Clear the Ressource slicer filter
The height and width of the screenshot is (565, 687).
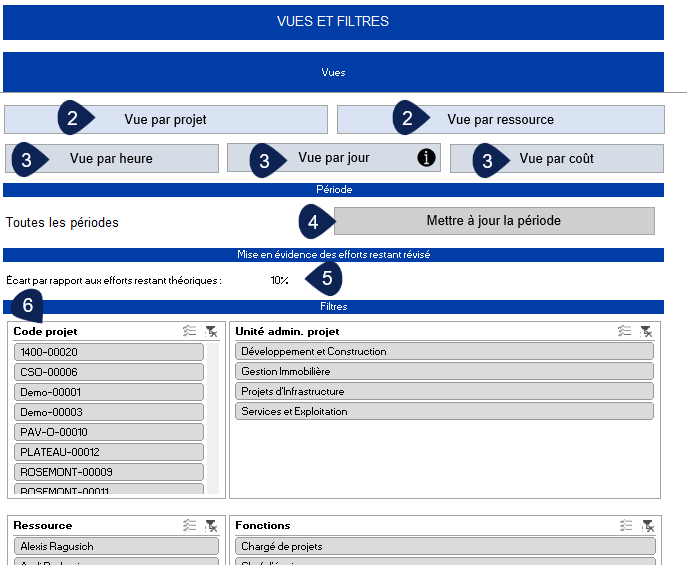click(x=211, y=525)
